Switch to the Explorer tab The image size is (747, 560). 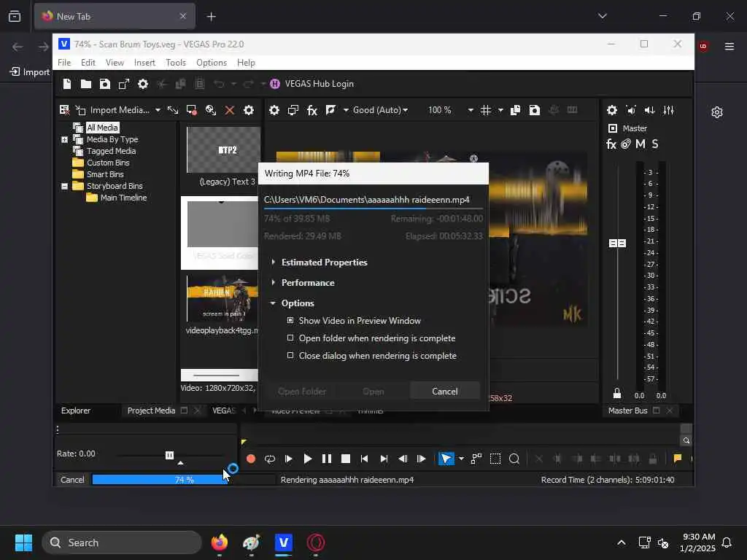click(76, 411)
